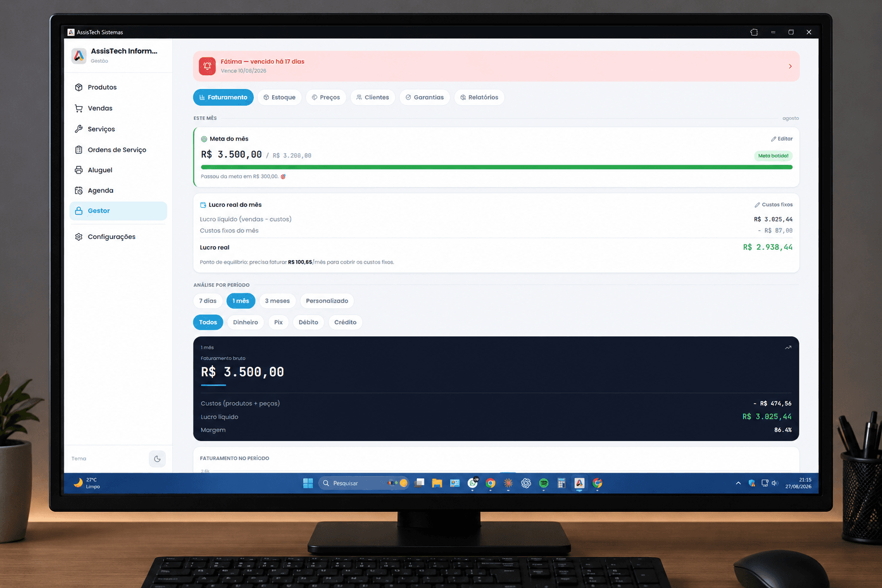The width and height of the screenshot is (882, 588).
Task: Open Spotify from the taskbar
Action: pos(544,483)
